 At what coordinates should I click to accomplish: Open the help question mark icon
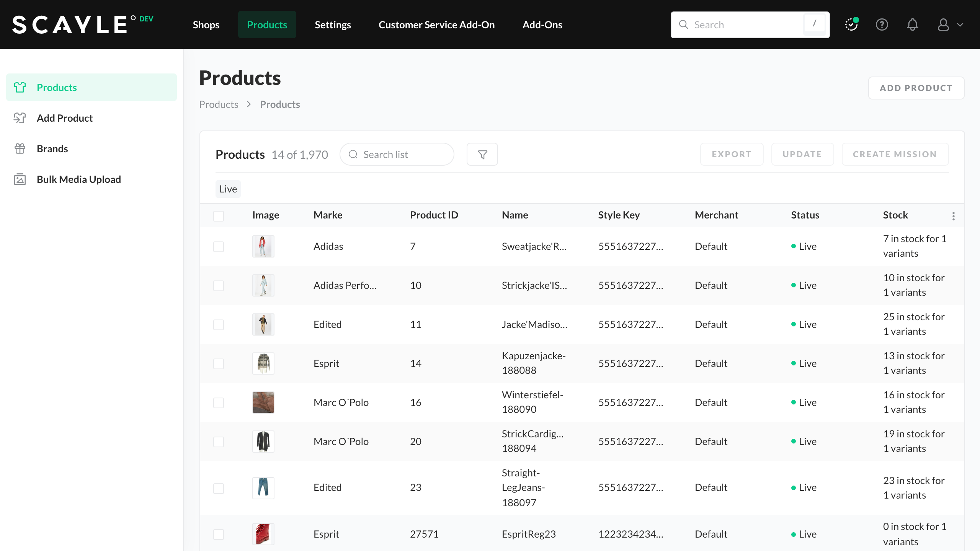coord(882,25)
